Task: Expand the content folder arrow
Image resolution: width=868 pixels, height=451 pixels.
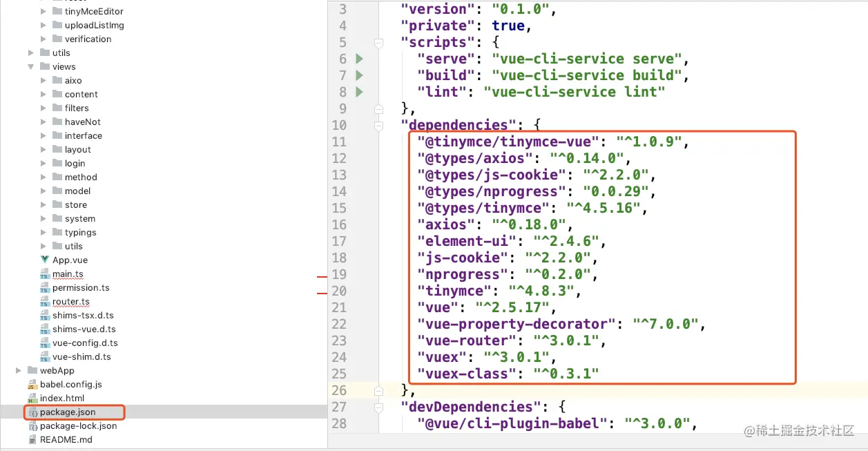Action: [x=44, y=94]
